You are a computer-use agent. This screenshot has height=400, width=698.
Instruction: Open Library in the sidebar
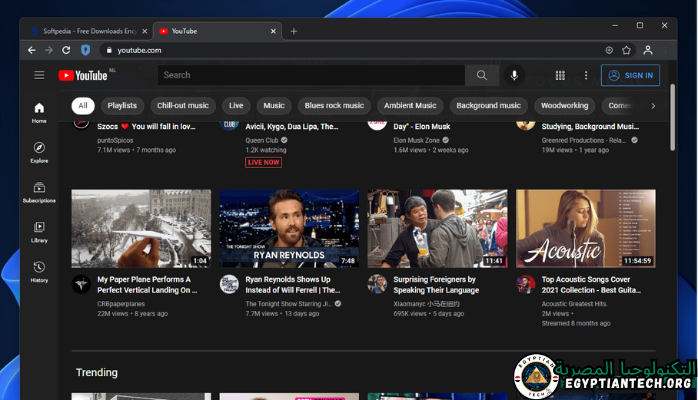click(39, 232)
